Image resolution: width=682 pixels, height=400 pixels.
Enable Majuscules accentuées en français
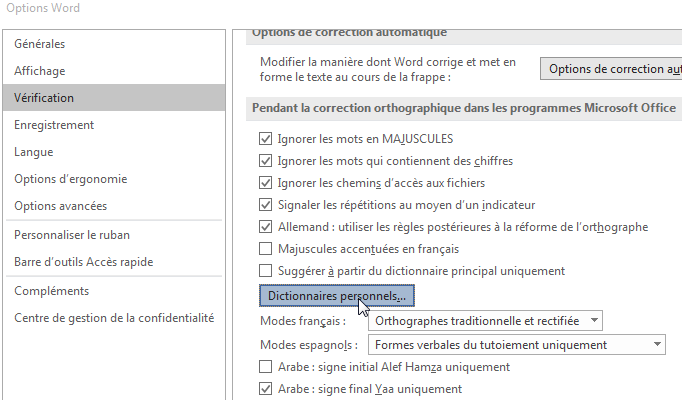(265, 249)
